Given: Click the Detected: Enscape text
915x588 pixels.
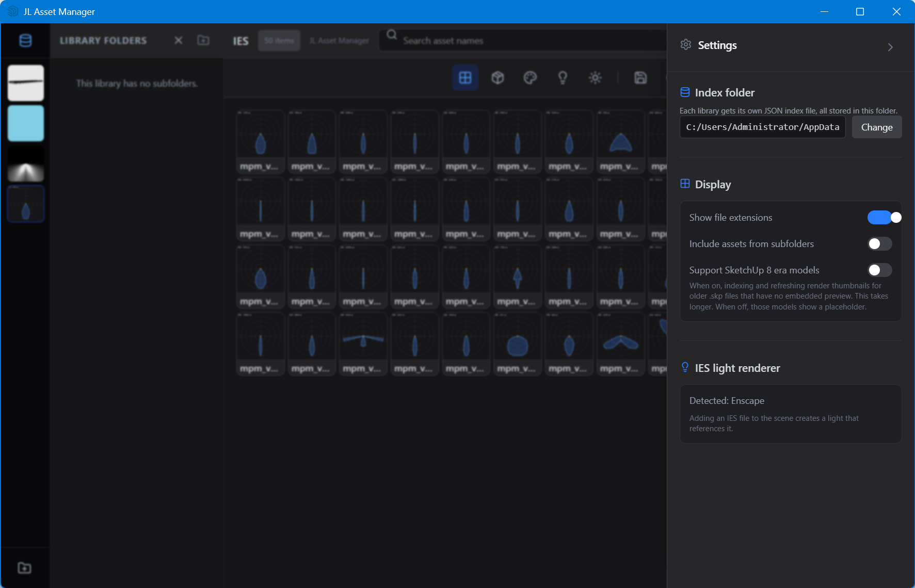Looking at the screenshot, I should [x=727, y=401].
